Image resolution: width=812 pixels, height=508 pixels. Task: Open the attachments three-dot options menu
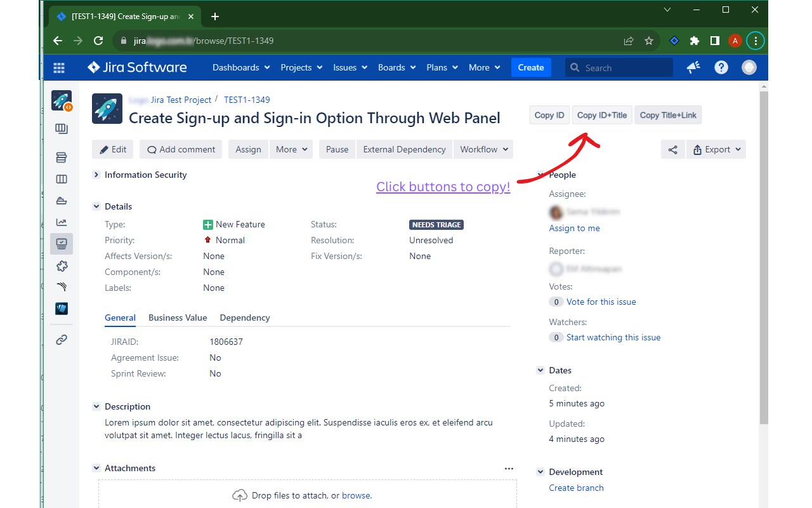coord(509,468)
